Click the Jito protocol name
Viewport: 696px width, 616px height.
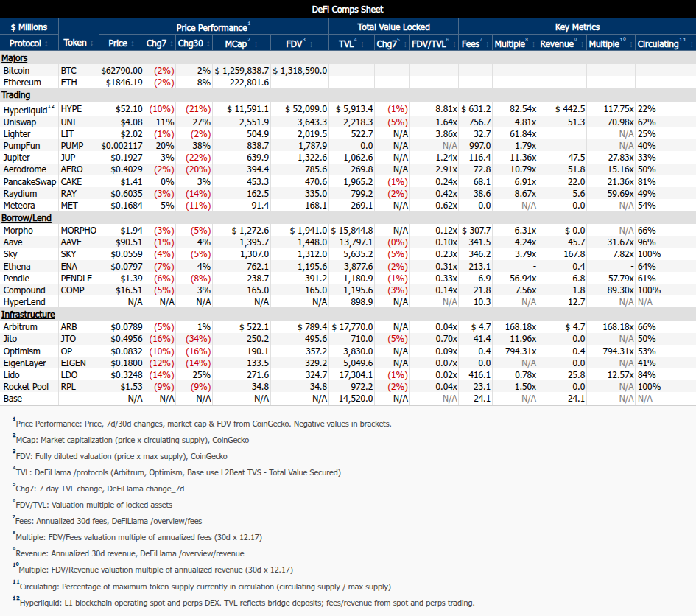(10, 339)
